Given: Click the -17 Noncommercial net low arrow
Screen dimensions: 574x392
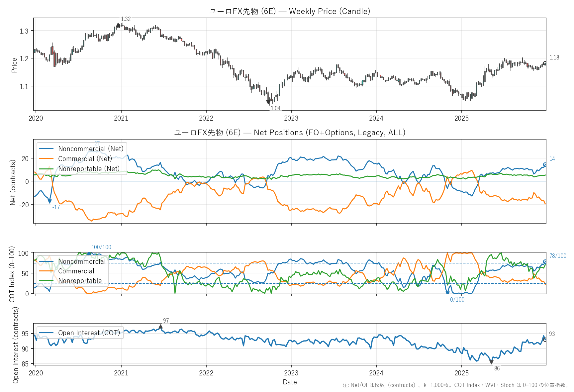Looking at the screenshot, I should (50, 201).
